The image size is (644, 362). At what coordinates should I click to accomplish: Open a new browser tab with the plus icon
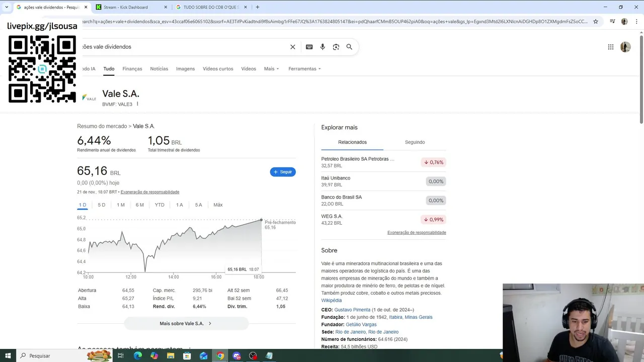[258, 7]
